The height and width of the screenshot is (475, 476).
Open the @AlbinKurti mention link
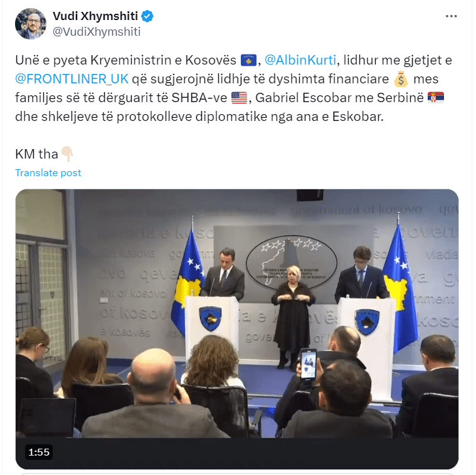click(x=300, y=60)
